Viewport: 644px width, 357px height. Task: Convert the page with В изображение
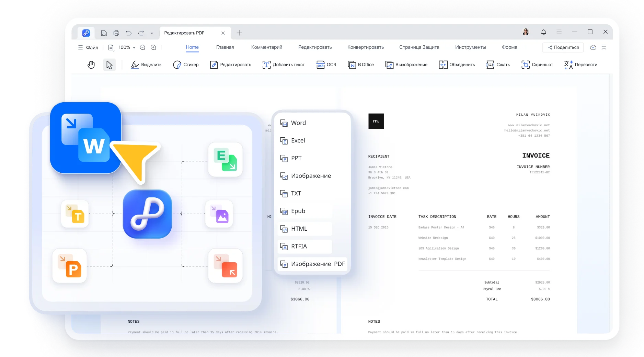pyautogui.click(x=406, y=65)
